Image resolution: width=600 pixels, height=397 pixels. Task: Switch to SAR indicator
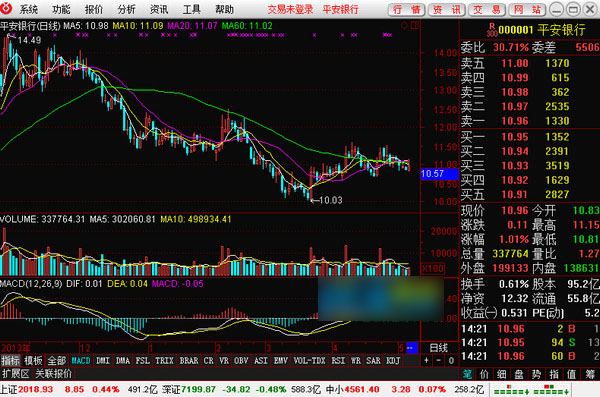(373, 361)
